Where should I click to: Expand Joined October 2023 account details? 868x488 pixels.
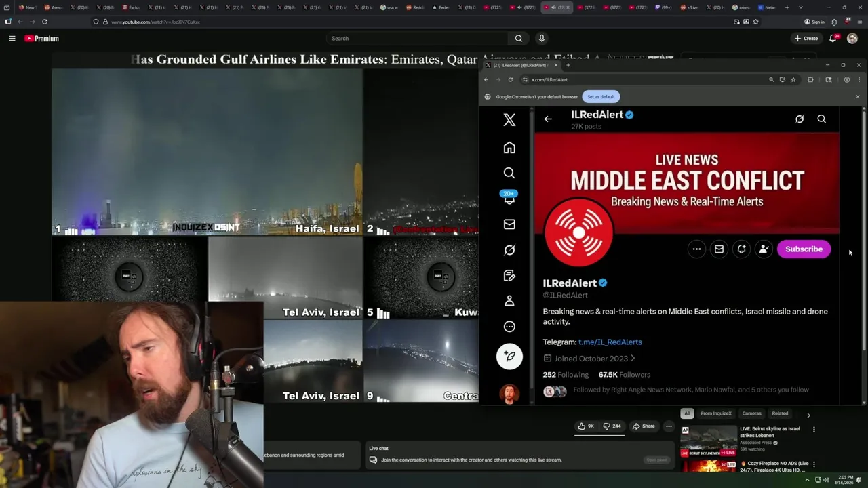tap(589, 359)
